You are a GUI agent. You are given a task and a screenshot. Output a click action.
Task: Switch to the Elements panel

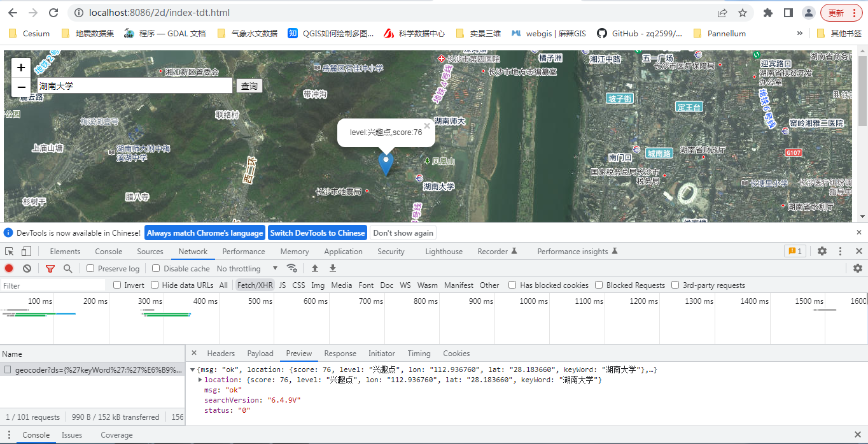[65, 251]
